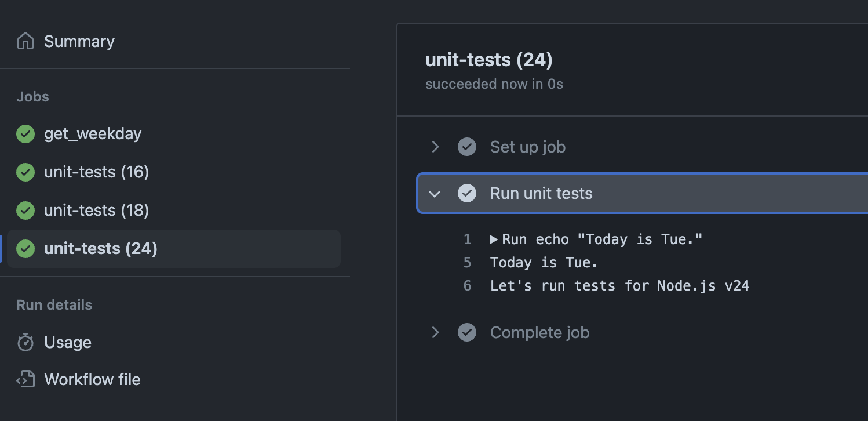Click the unit-tests (18) success checkmark icon
The width and height of the screenshot is (868, 421).
25,210
